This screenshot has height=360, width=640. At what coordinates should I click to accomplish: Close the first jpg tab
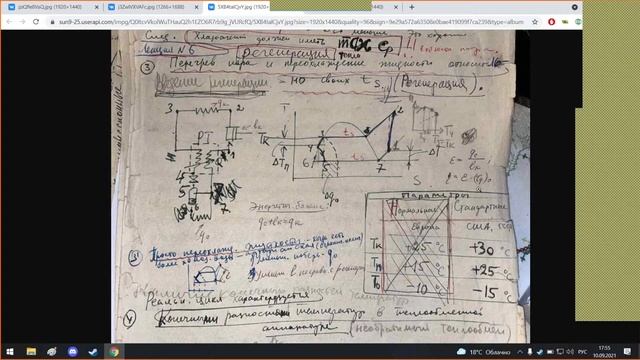[97, 7]
